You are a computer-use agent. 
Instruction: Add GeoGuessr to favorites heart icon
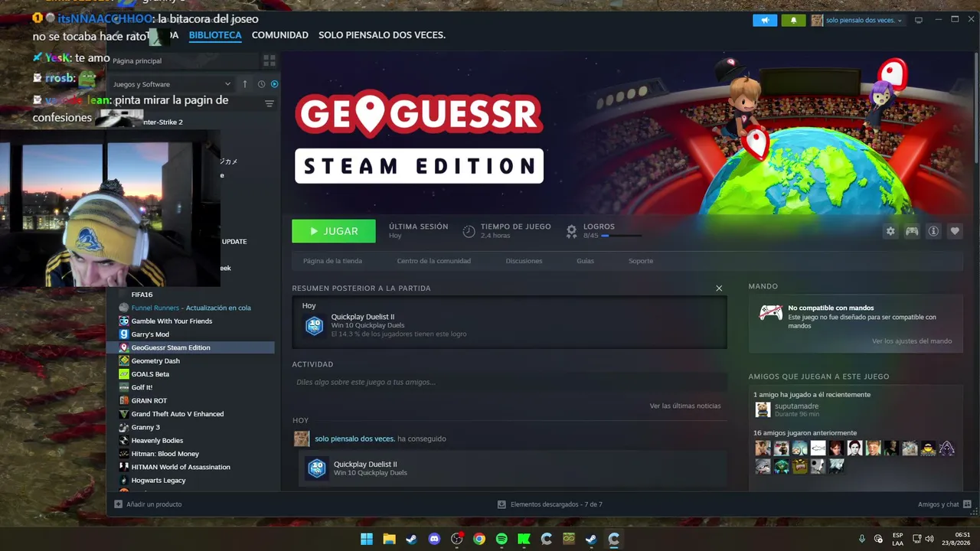pyautogui.click(x=955, y=231)
